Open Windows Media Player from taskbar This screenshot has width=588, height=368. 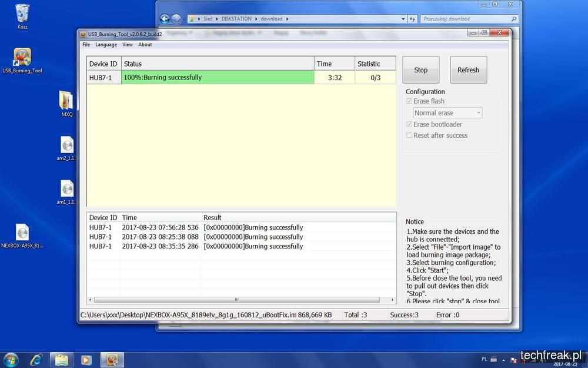(x=86, y=360)
